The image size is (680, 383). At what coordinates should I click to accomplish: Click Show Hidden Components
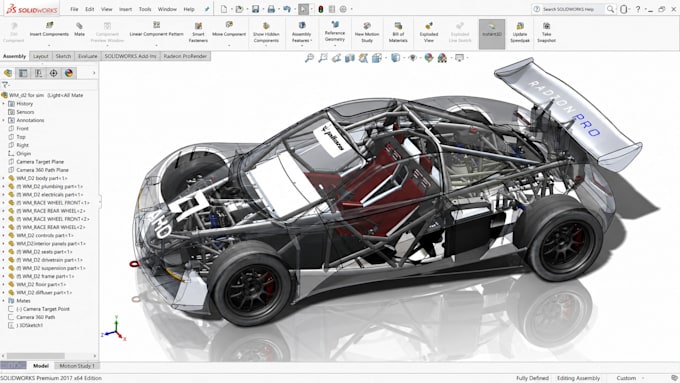[x=266, y=33]
